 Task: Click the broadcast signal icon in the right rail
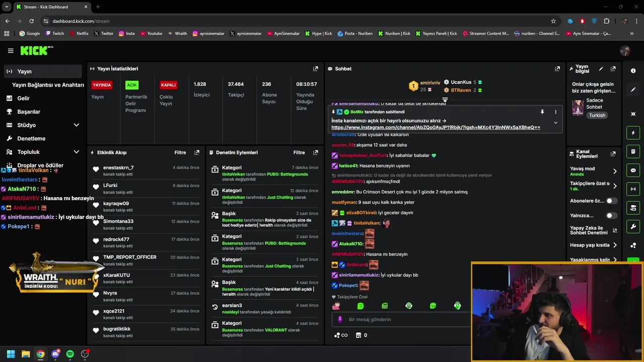pyautogui.click(x=633, y=189)
